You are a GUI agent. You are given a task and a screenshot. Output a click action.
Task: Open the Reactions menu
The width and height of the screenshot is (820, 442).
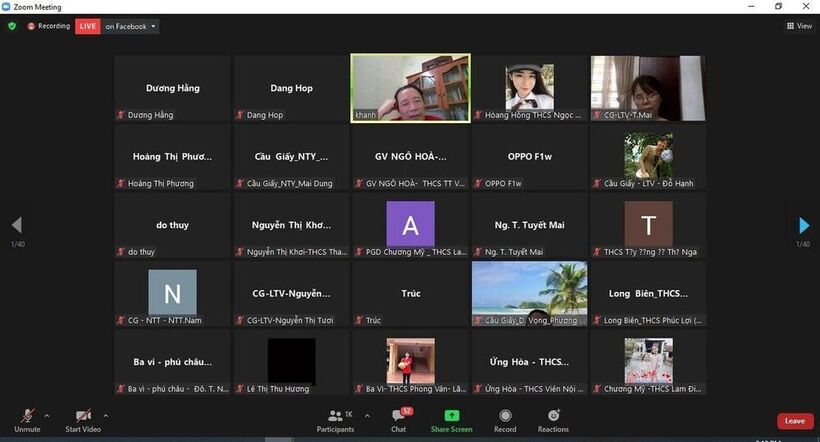553,419
